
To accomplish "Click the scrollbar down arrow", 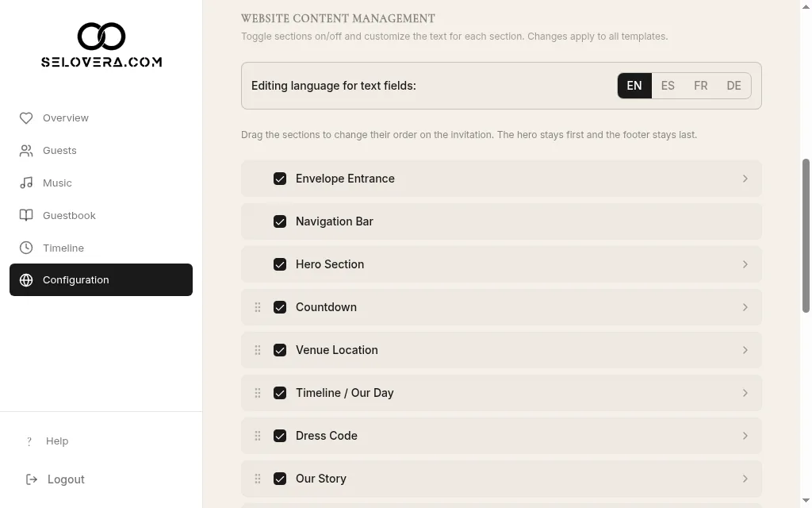I will pos(806,501).
